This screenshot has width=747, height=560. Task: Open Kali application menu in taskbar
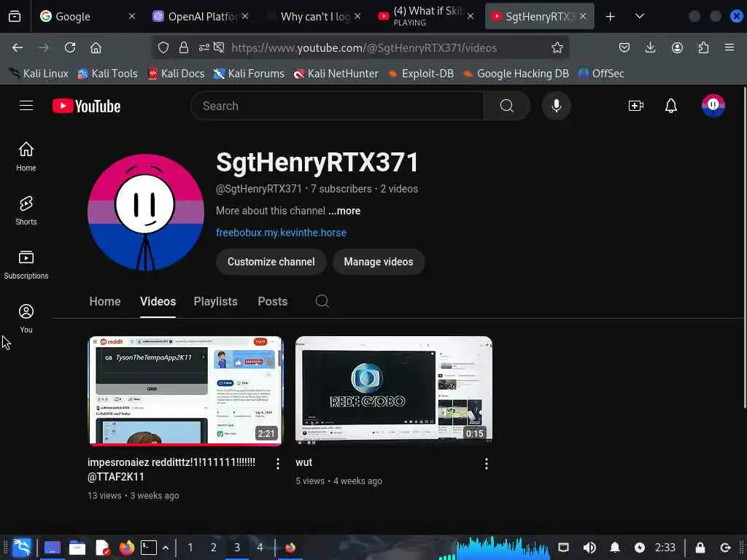click(21, 548)
